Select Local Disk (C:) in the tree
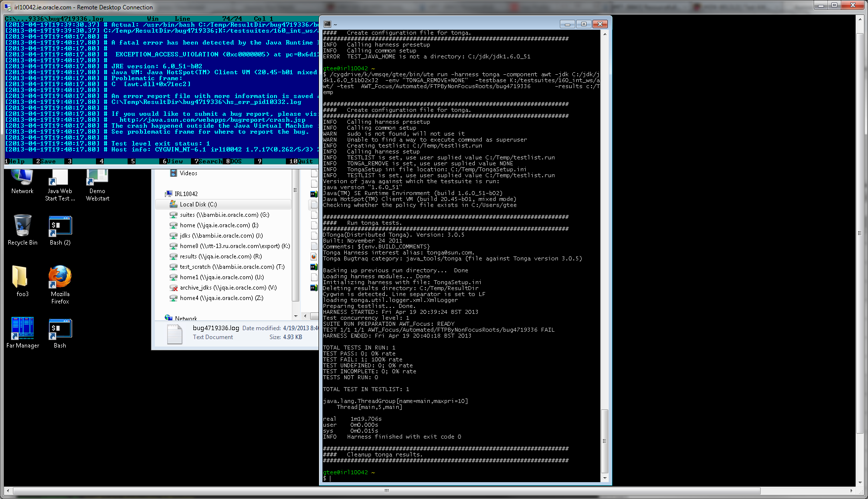Viewport: 868px width, 499px height. pos(198,204)
